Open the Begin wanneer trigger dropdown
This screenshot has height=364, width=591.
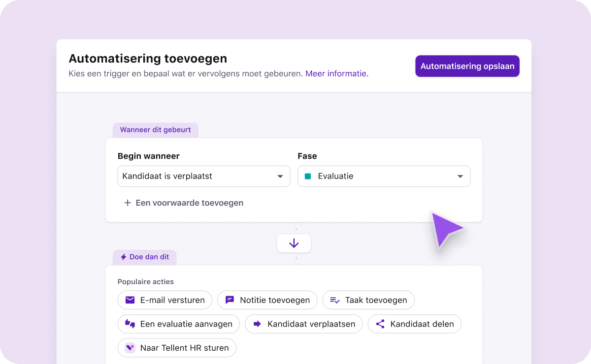tap(203, 176)
